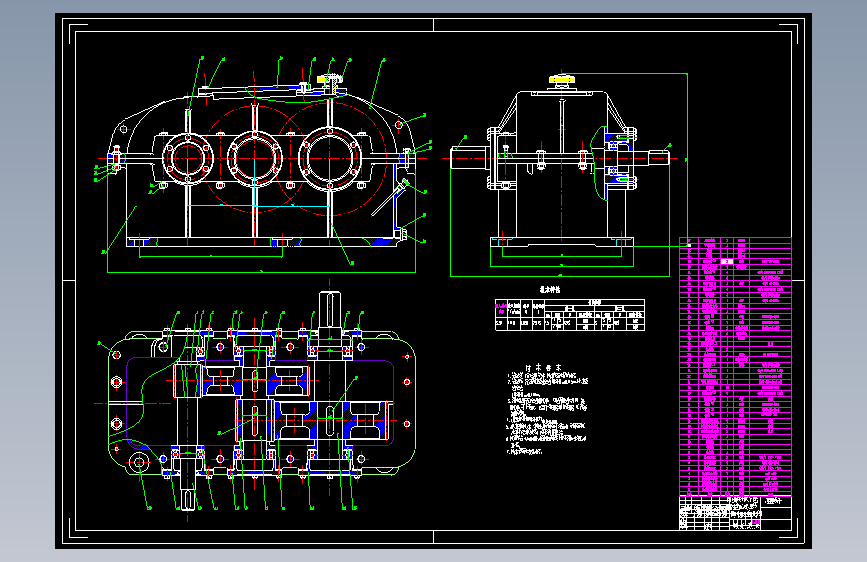The image size is (867, 562).
Task: Click the title block below the parts list
Action: click(x=735, y=513)
